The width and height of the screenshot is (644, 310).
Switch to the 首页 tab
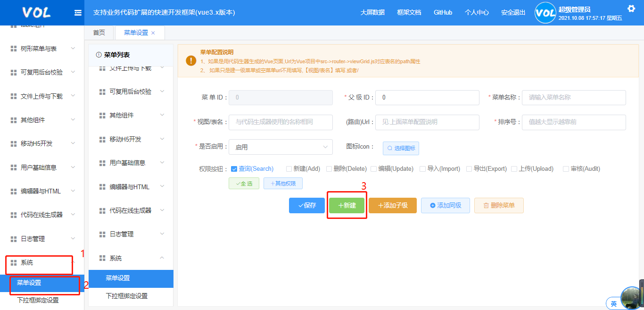pos(99,33)
